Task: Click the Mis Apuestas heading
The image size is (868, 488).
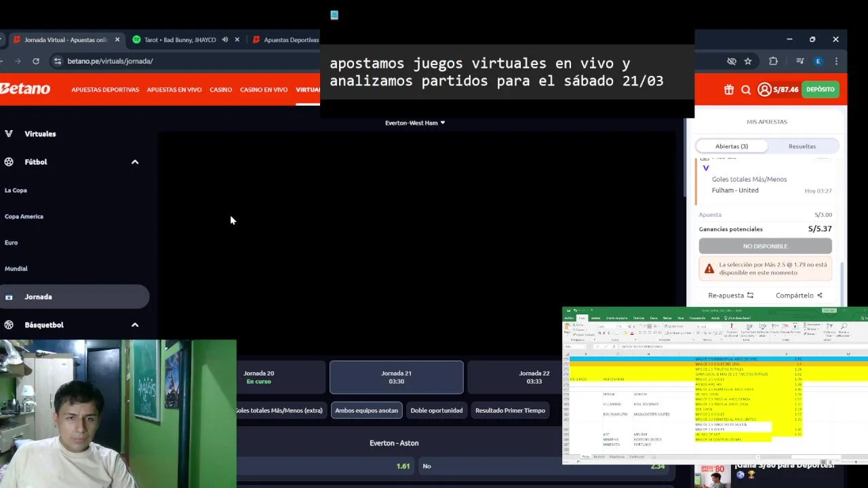Action: click(x=767, y=122)
